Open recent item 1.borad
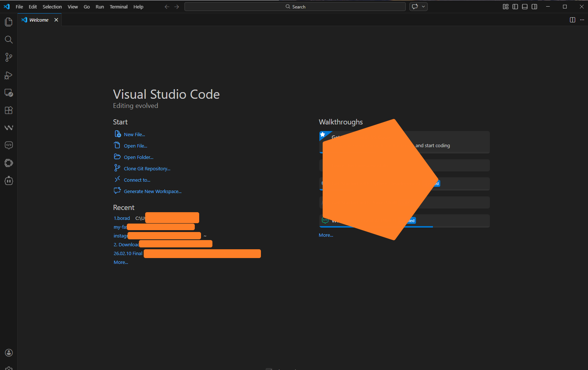Image resolution: width=588 pixels, height=370 pixels. (122, 218)
